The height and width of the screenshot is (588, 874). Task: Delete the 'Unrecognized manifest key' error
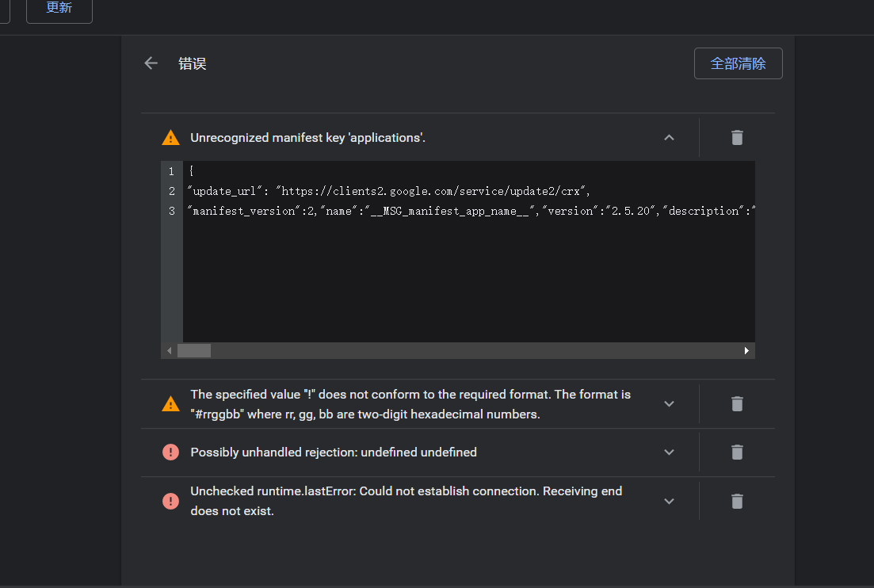pyautogui.click(x=737, y=137)
